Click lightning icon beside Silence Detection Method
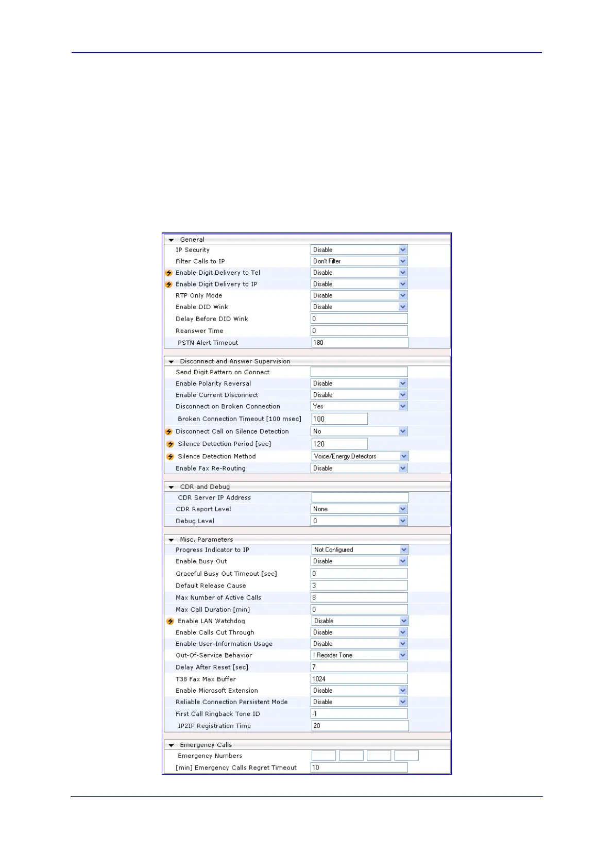The height and width of the screenshot is (868, 613). (x=170, y=457)
